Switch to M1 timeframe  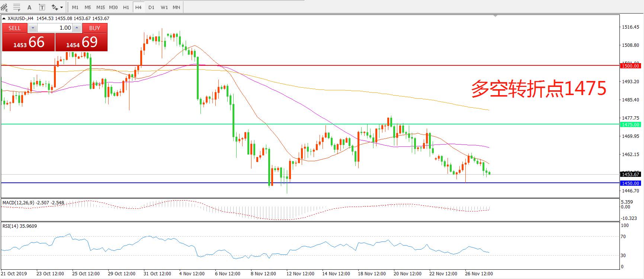click(75, 7)
